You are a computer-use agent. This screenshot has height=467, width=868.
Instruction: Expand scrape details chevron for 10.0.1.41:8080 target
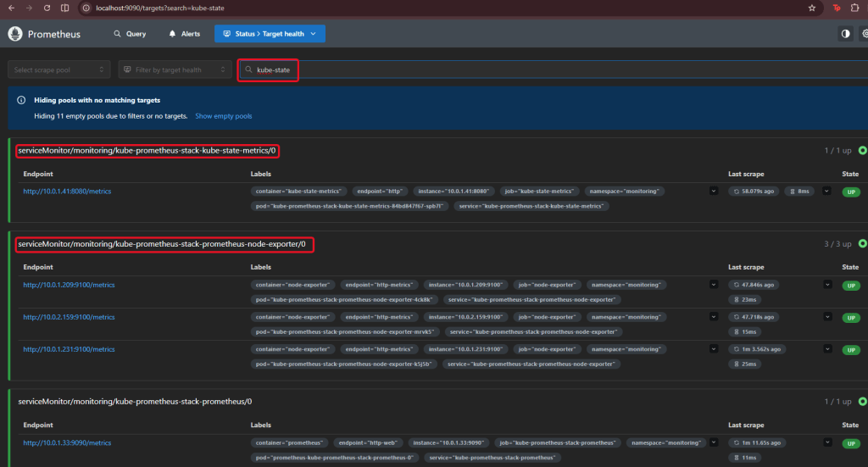826,191
